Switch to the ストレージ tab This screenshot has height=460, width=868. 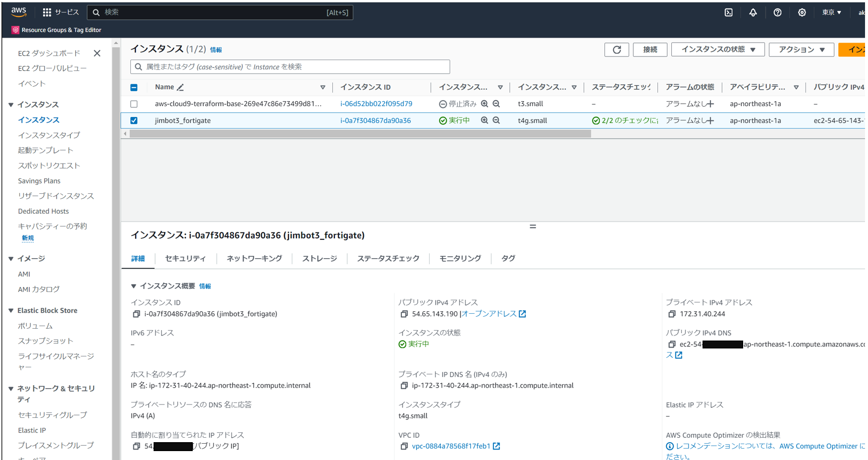[x=320, y=258]
